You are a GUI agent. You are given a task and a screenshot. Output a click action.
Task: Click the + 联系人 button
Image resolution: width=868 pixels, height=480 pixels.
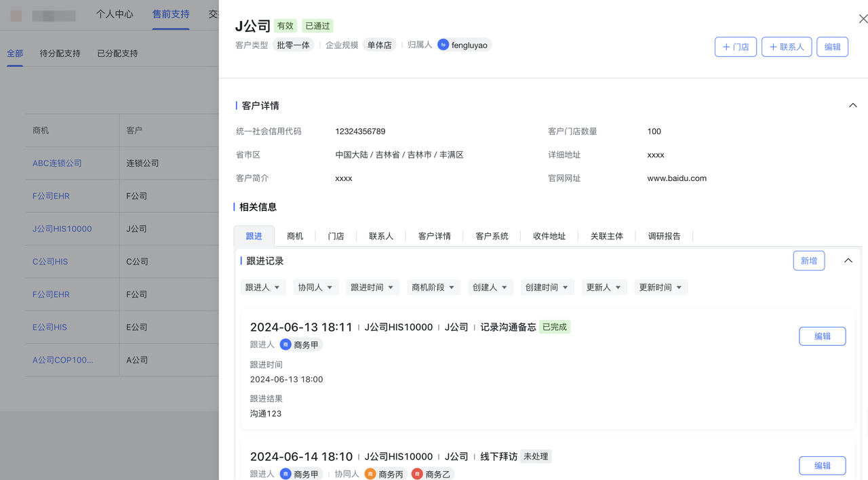tap(787, 47)
